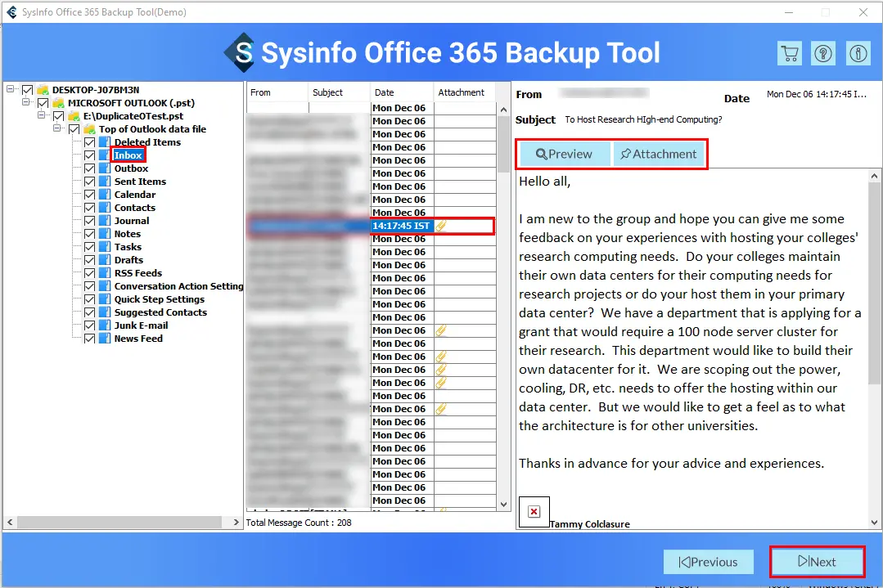The height and width of the screenshot is (588, 883).
Task: Click message list scrollbar down arrow
Action: pyautogui.click(x=503, y=504)
